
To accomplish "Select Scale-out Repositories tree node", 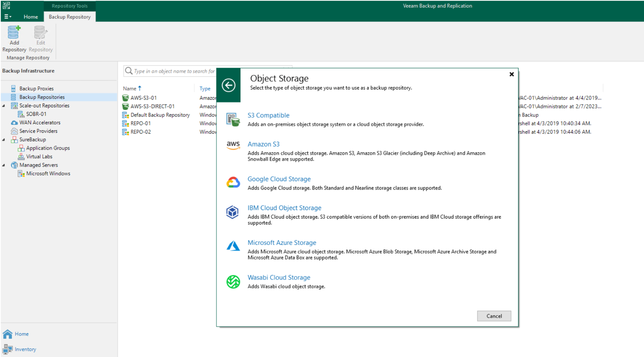I will pyautogui.click(x=45, y=106).
